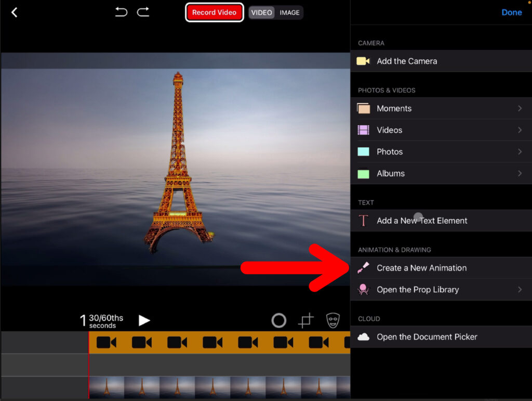Click the redo arrow icon
The width and height of the screenshot is (532, 401).
(x=143, y=12)
